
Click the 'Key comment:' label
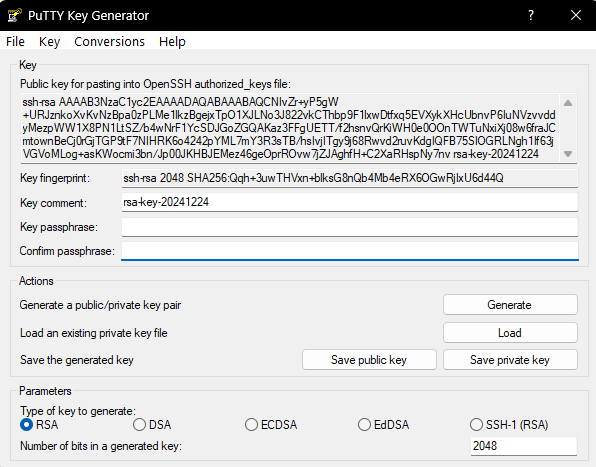(x=53, y=203)
